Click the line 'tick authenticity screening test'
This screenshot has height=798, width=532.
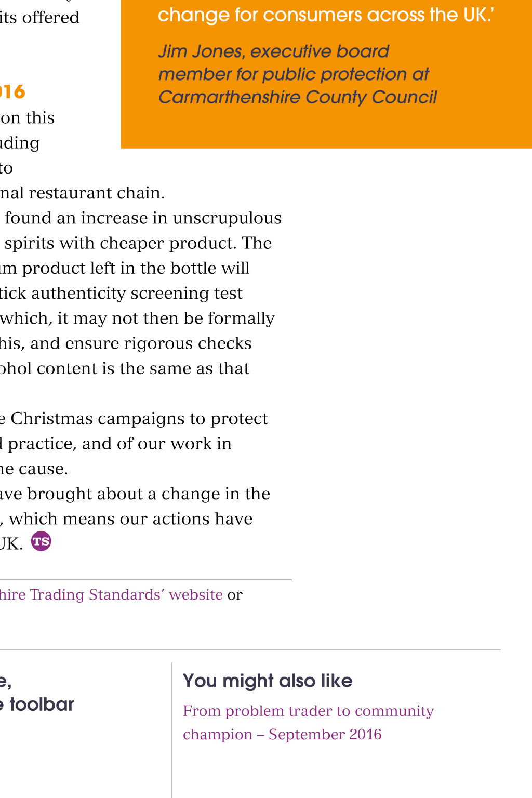coord(121,294)
